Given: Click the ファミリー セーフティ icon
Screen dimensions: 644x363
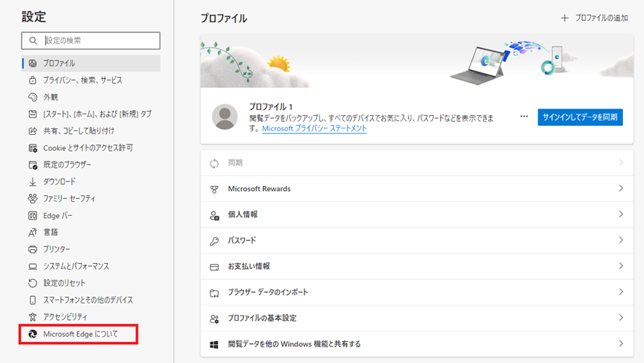Looking at the screenshot, I should tap(33, 198).
